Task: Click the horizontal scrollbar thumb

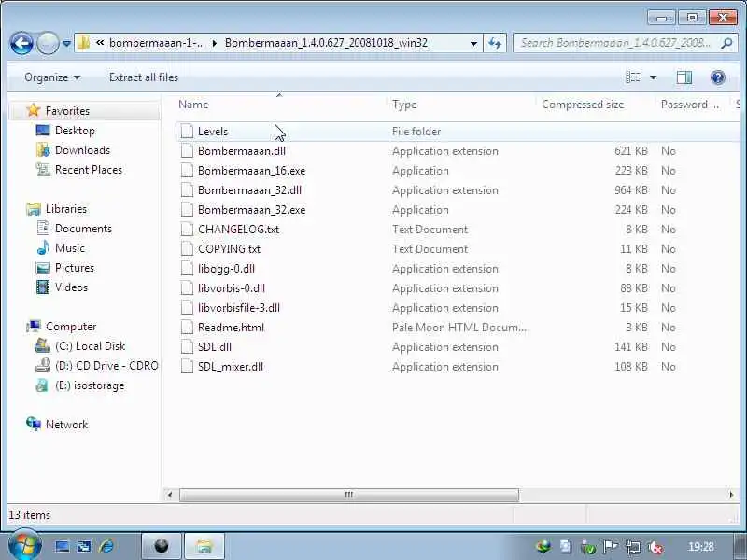Action: point(349,495)
